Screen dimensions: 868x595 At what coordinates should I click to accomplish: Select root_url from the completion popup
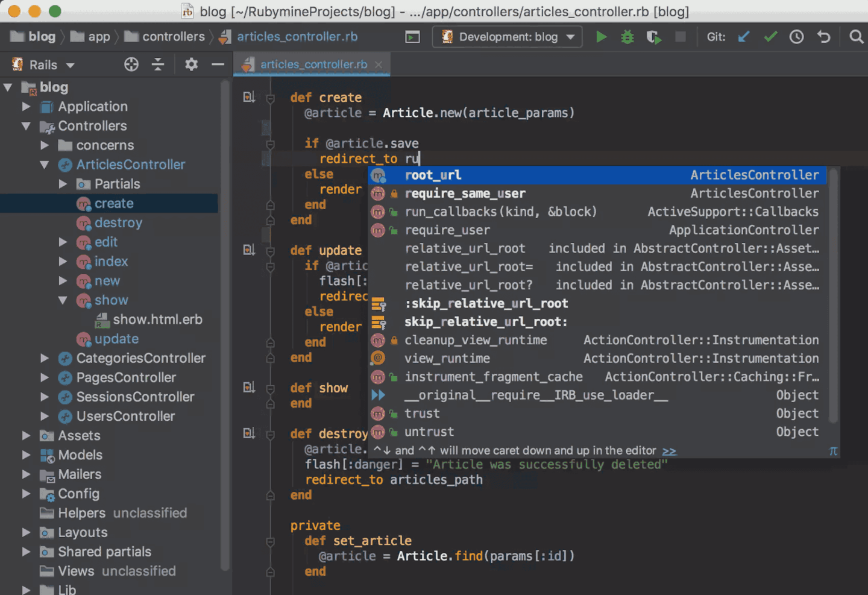433,175
